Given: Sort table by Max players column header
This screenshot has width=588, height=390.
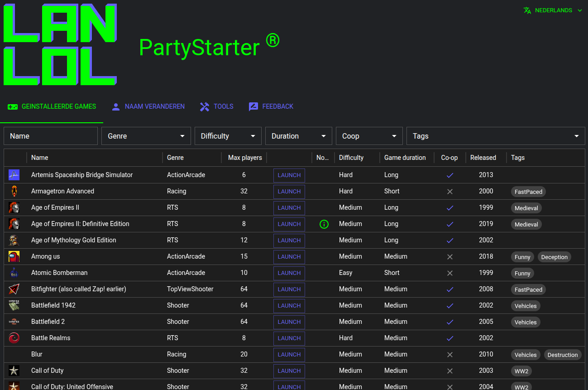Looking at the screenshot, I should tap(245, 158).
